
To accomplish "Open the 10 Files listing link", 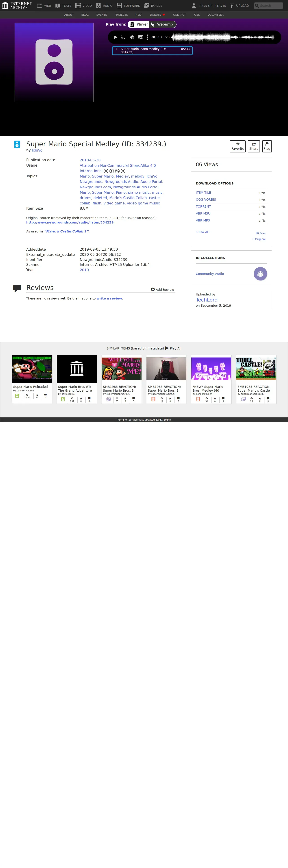I will click(x=260, y=233).
